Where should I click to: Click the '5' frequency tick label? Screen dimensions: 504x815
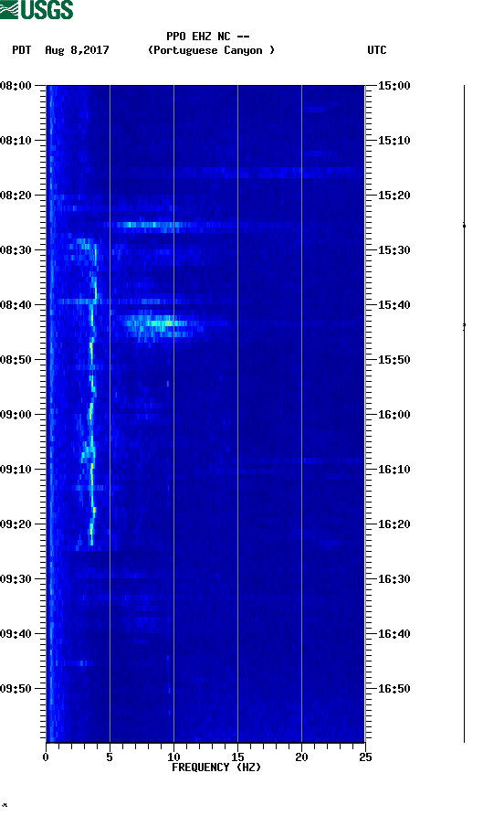[110, 757]
